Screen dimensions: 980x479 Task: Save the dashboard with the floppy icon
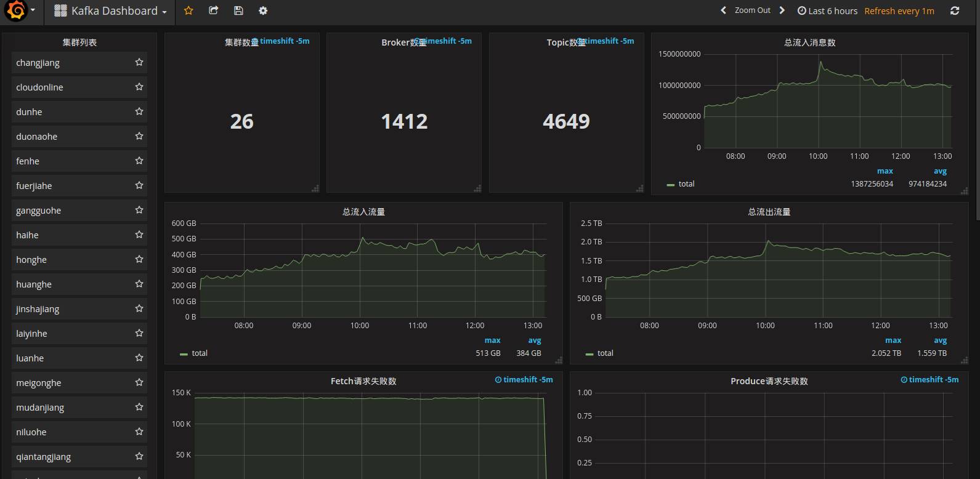tap(238, 10)
